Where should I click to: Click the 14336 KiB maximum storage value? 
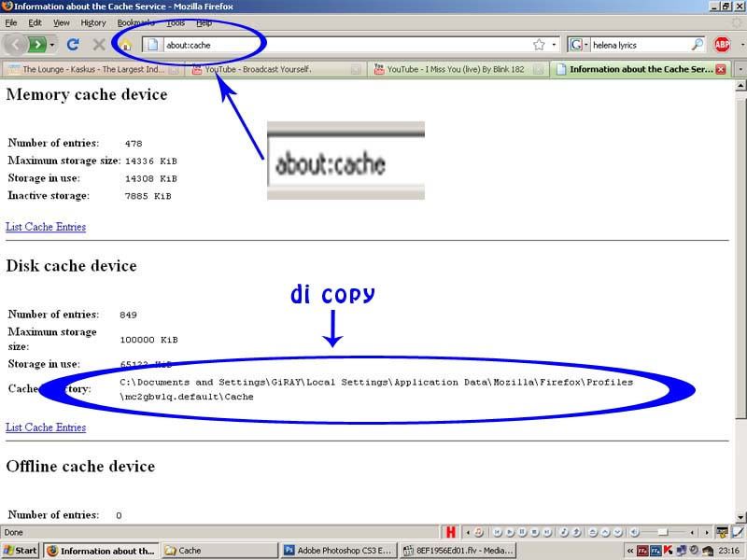(151, 161)
